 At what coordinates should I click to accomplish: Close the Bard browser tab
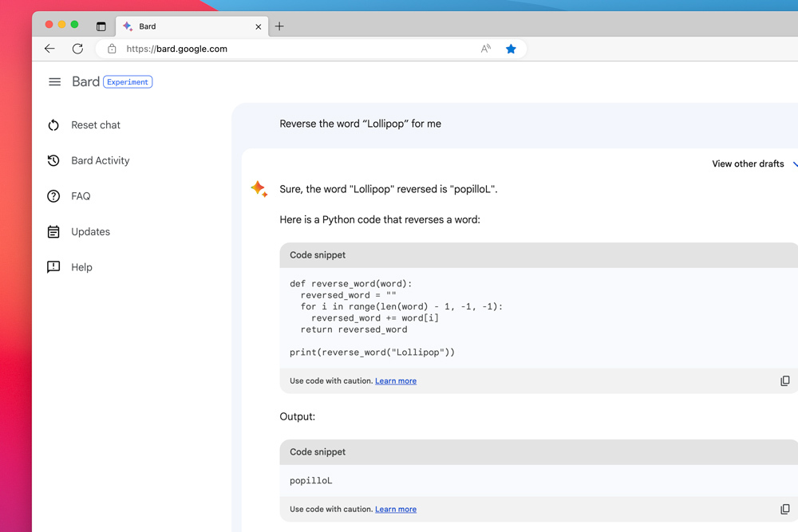point(259,27)
